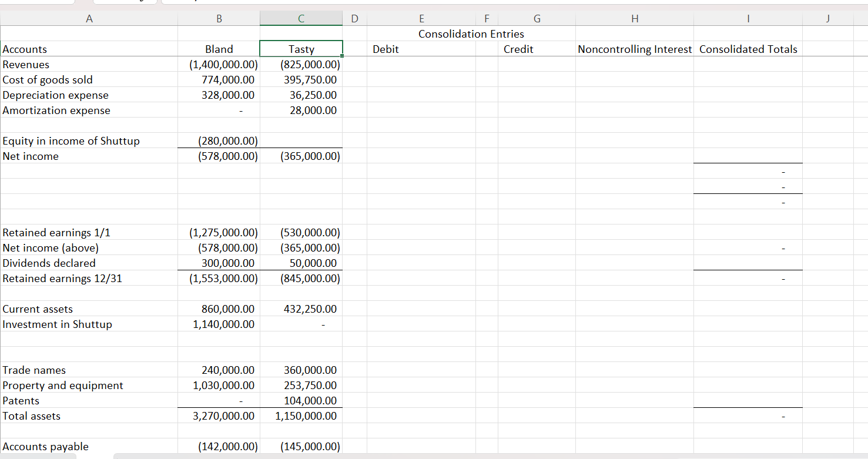Image resolution: width=868 pixels, height=459 pixels.
Task: Click the Dividends declared label
Action: pyautogui.click(x=49, y=263)
